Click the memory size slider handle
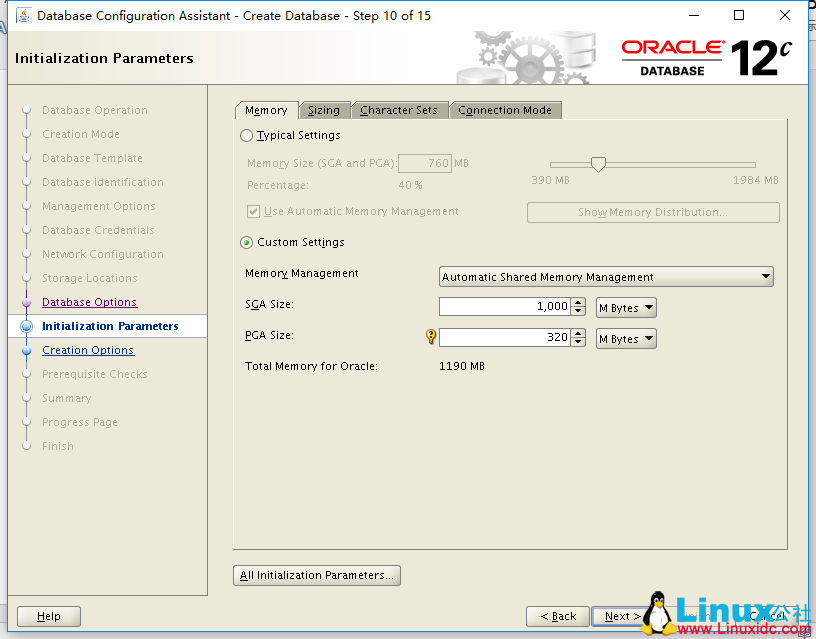Screen dimensions: 816x639 (x=600, y=164)
